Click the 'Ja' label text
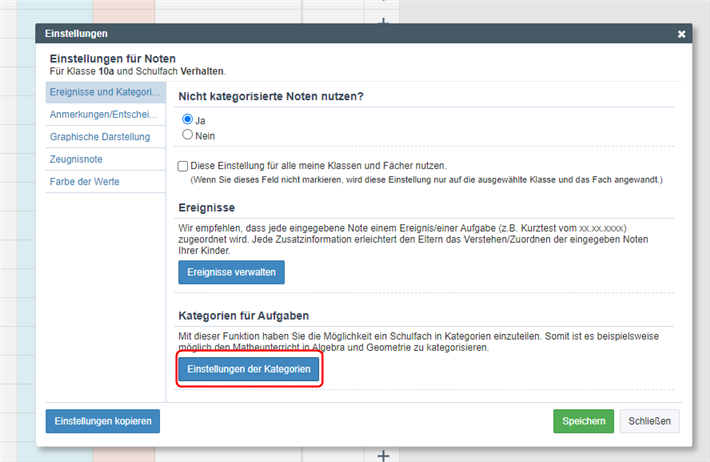Viewport: 710px width, 462px height. (200, 120)
